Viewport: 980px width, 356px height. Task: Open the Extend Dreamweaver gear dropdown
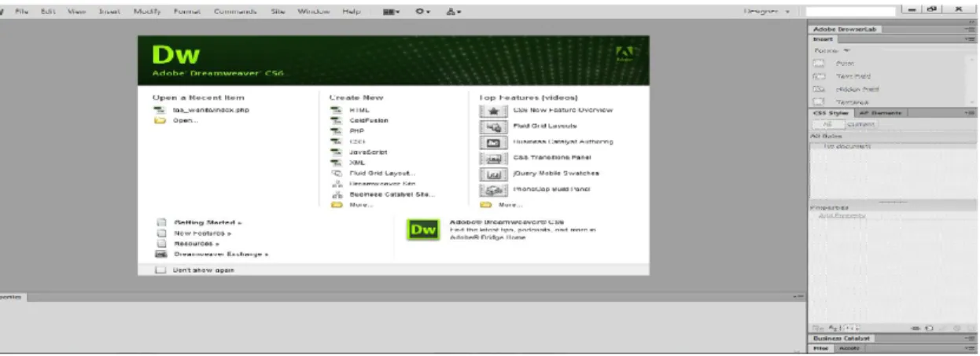click(x=423, y=12)
